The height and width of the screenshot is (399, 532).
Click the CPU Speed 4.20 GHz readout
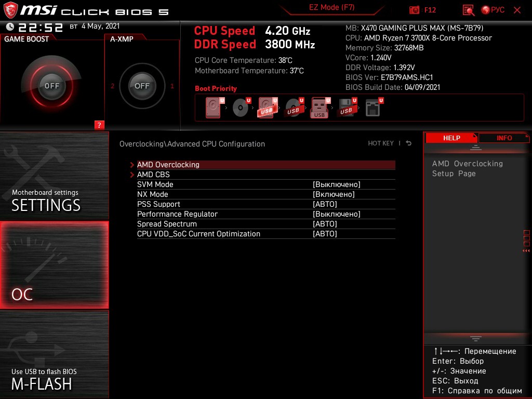pyautogui.click(x=252, y=31)
